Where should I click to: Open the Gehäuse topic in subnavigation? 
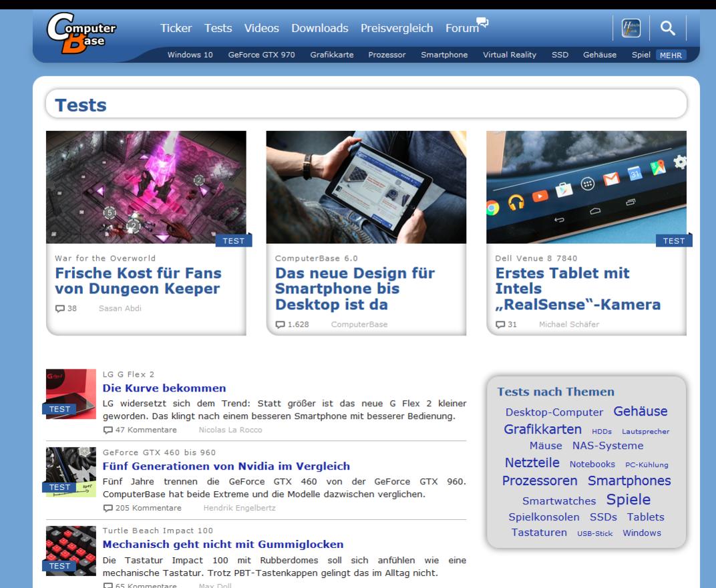point(600,55)
